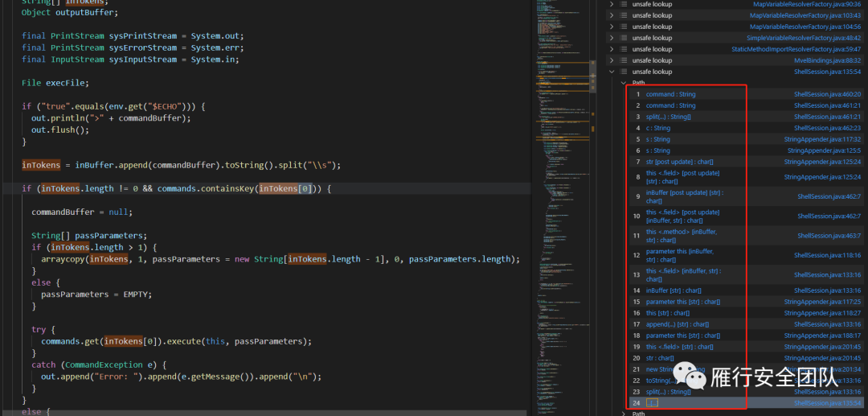Expand result row MapVariableResolverFactory.java:103:43

[611, 15]
